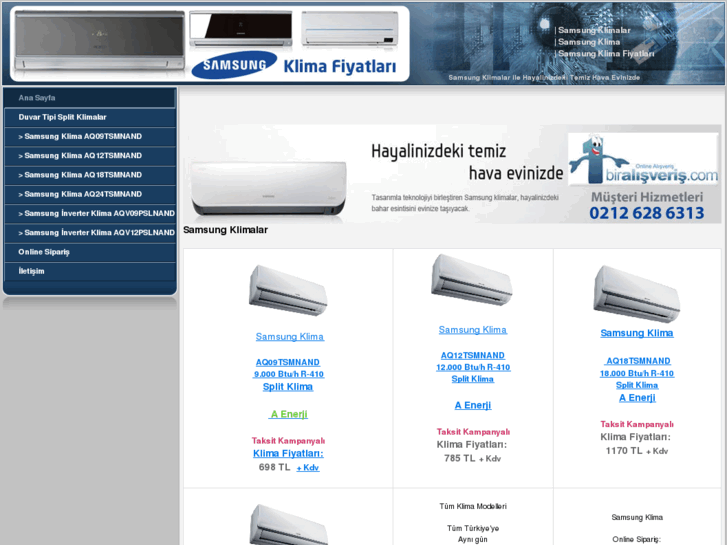This screenshot has width=727, height=545.
Task: Click the grey air conditioner header image
Action: pos(99,41)
